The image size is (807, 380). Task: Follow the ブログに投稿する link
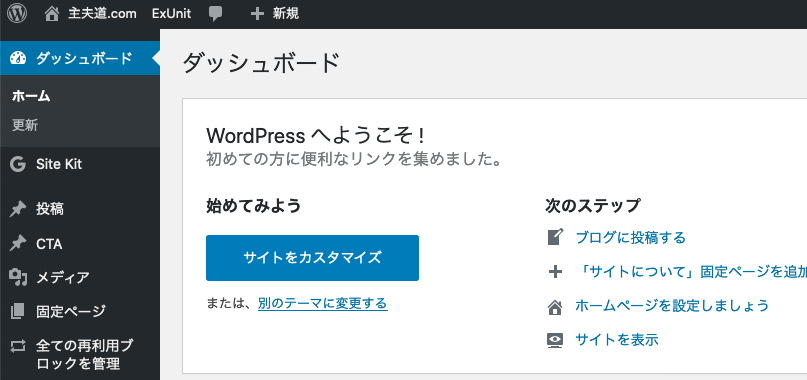click(630, 237)
